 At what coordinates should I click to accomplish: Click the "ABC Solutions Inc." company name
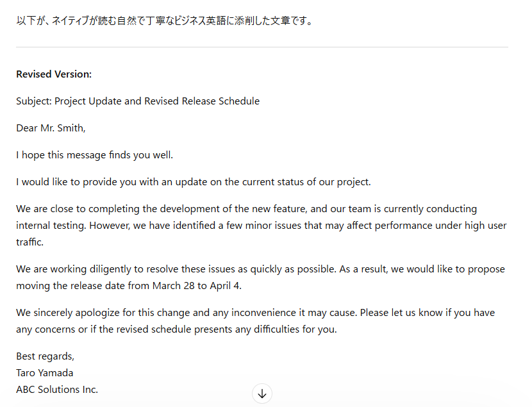[57, 389]
